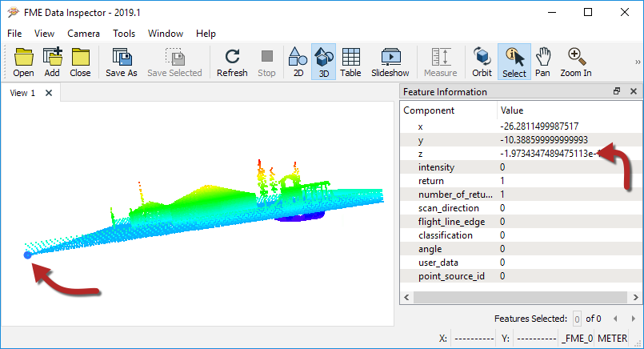Open the View menu
Screen dimensions: 644x349
point(44,34)
